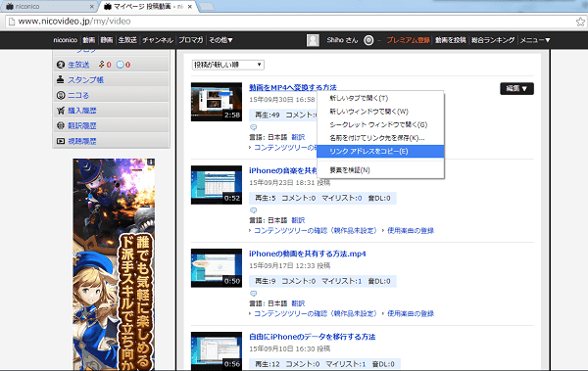Screen dimensions: 588x371
Task: Click the game advertisement banner in the sidebar
Action: [x=114, y=264]
